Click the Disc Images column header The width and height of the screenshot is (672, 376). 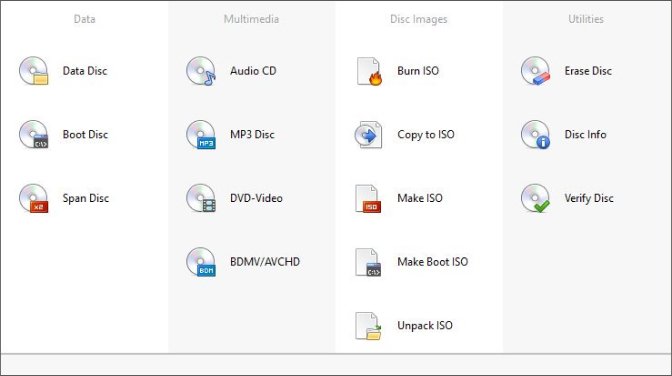click(x=418, y=19)
